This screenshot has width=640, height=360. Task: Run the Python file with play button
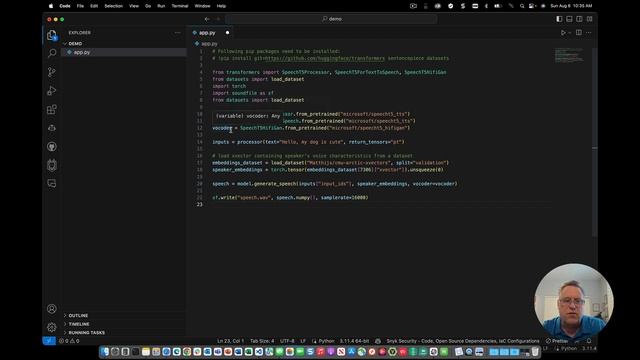[x=563, y=33]
